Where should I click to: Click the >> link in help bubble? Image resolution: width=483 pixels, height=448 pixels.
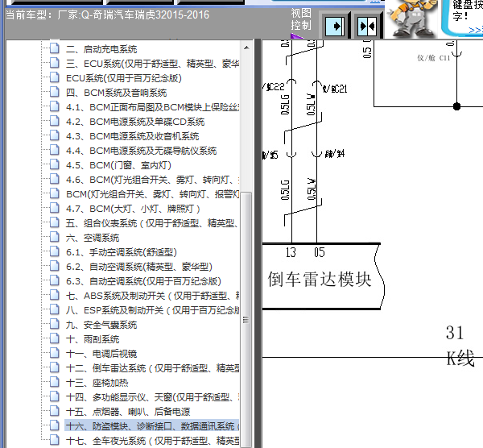tap(475, 31)
